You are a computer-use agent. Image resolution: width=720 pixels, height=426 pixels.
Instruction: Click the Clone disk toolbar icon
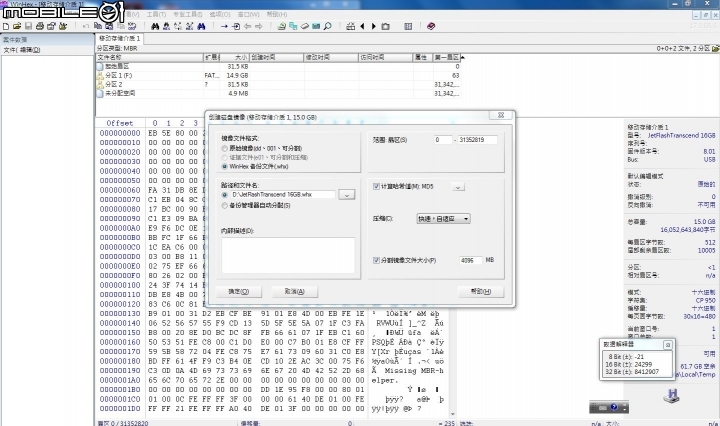tap(293, 27)
